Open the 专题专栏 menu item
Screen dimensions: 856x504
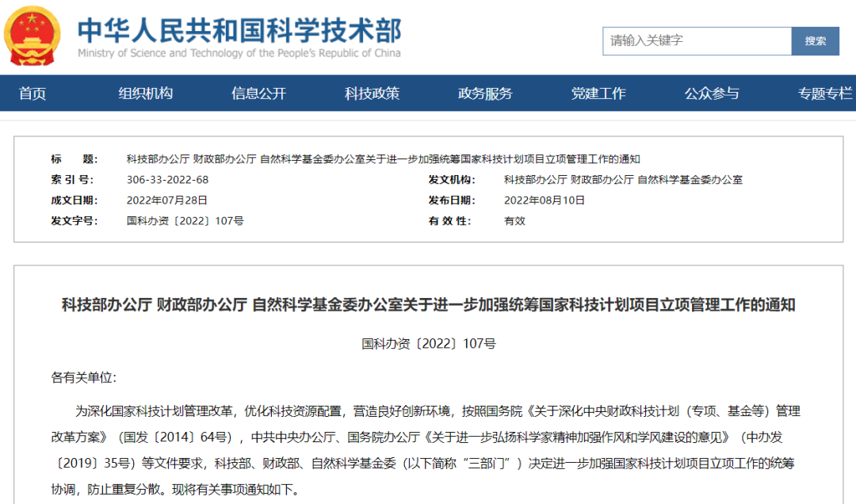[x=825, y=94]
